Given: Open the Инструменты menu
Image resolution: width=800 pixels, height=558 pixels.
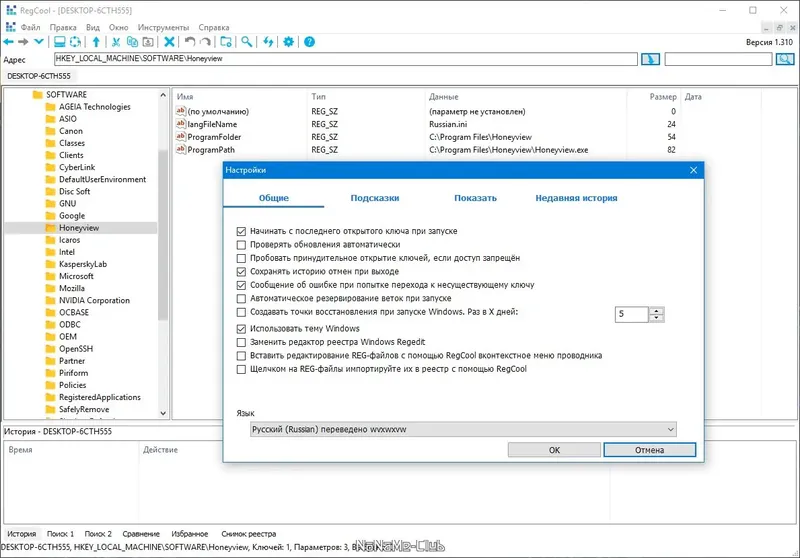Looking at the screenshot, I should pos(163,28).
